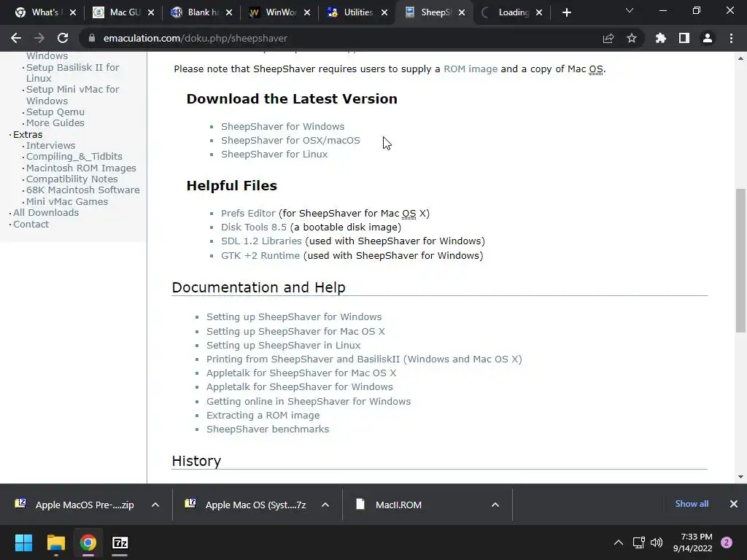Open All Downloads in sidebar
This screenshot has width=747, height=560.
(x=46, y=212)
